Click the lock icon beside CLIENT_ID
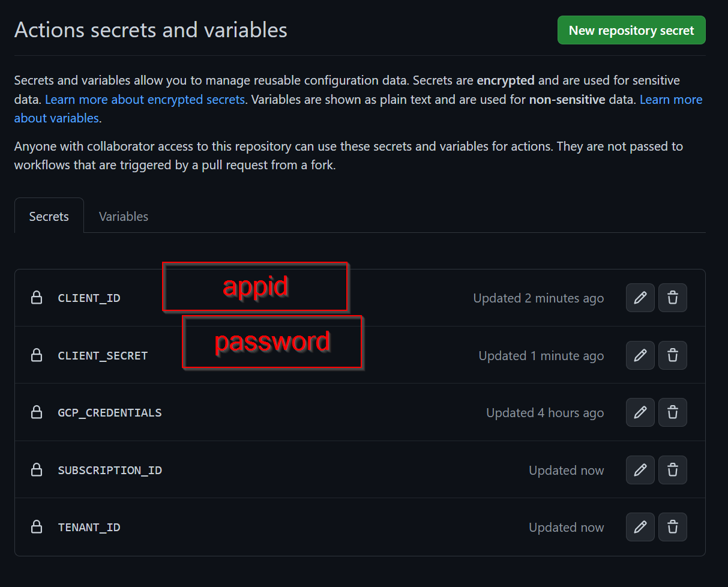 (37, 298)
